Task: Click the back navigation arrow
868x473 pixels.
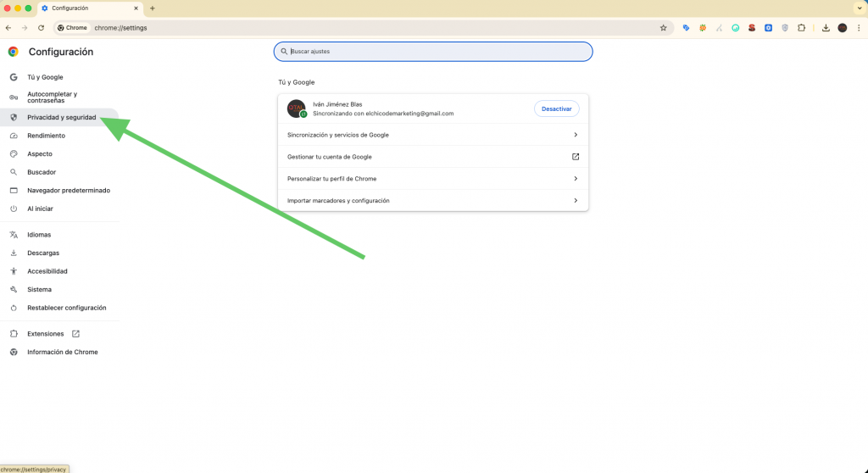Action: coord(8,28)
